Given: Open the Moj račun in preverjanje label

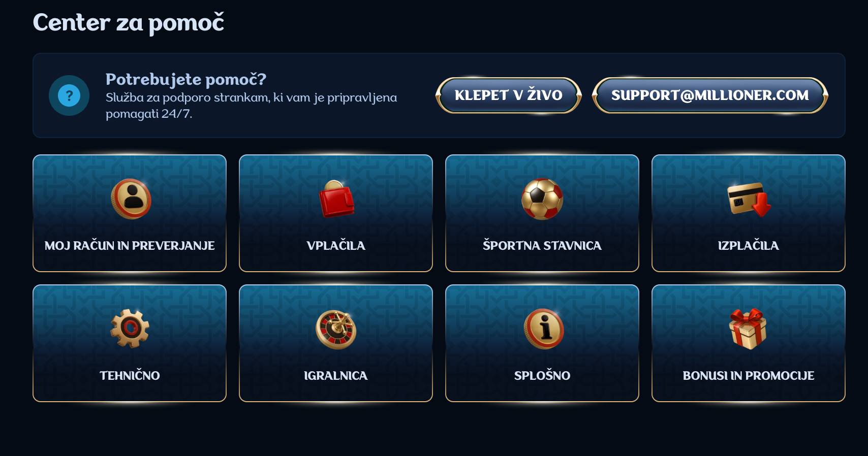Looking at the screenshot, I should click(x=130, y=246).
